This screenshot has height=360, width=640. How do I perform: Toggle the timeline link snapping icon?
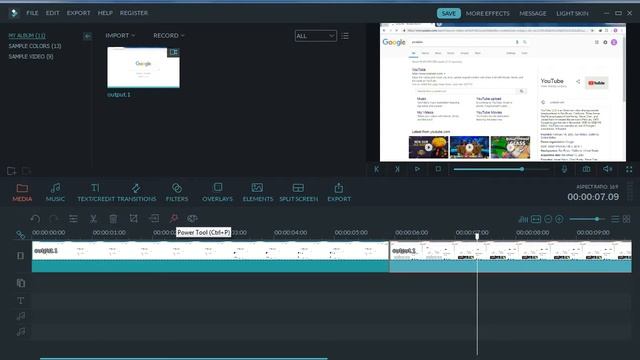20,235
